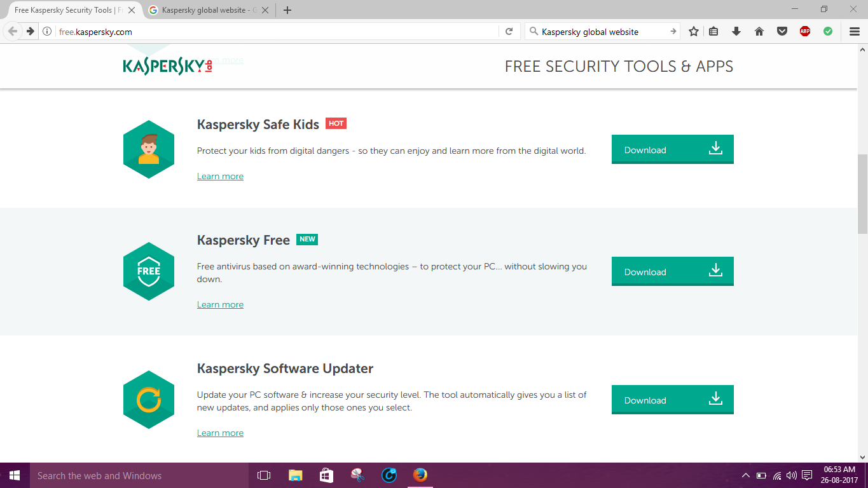
Task: Click the Kaspersky Safe Kids hexagon icon
Action: tap(149, 149)
